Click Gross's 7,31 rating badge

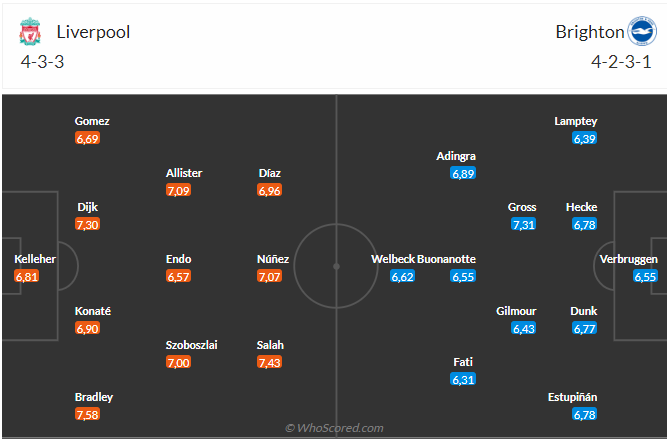point(523,225)
